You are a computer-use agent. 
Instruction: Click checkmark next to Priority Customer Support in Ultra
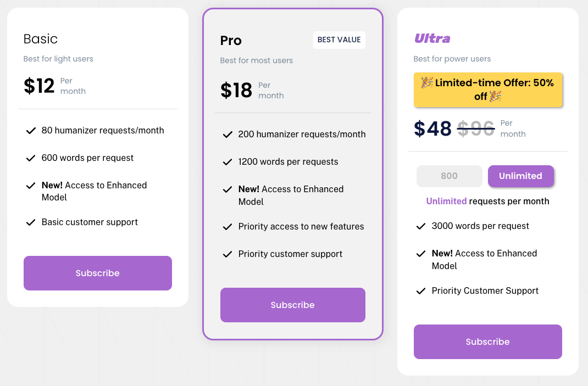(421, 291)
